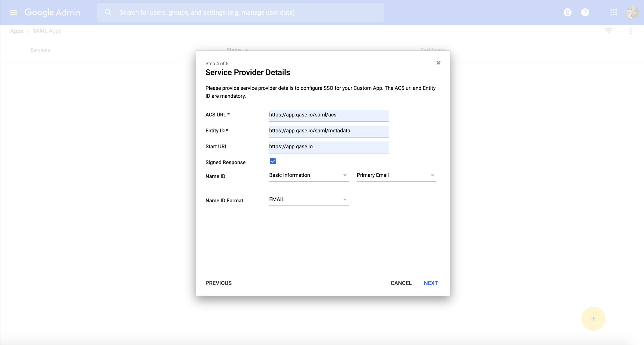Viewport: 644px width, 345px height.
Task: Click the filter list icon
Action: 608,31
